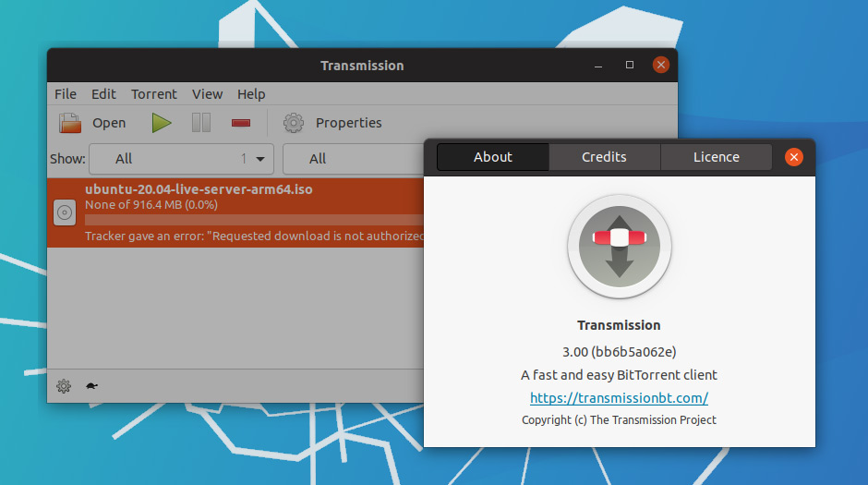Click the Open label in toolbar
The height and width of the screenshot is (485, 868).
pos(109,123)
